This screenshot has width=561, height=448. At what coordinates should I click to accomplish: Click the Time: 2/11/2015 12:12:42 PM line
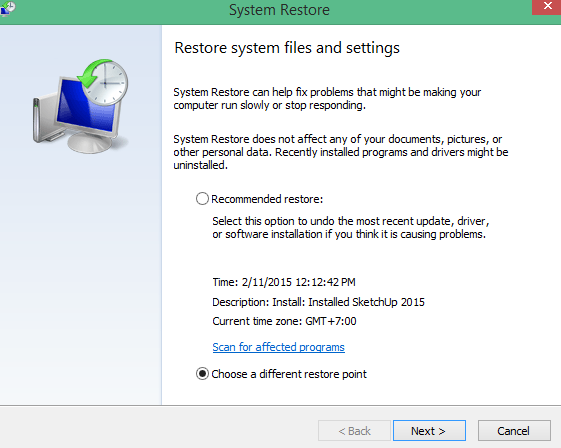point(284,282)
